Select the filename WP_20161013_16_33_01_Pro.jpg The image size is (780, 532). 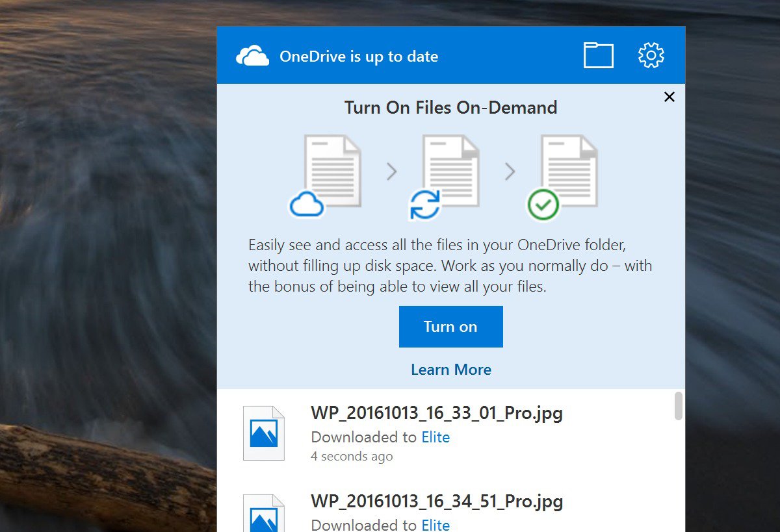pyautogui.click(x=437, y=412)
